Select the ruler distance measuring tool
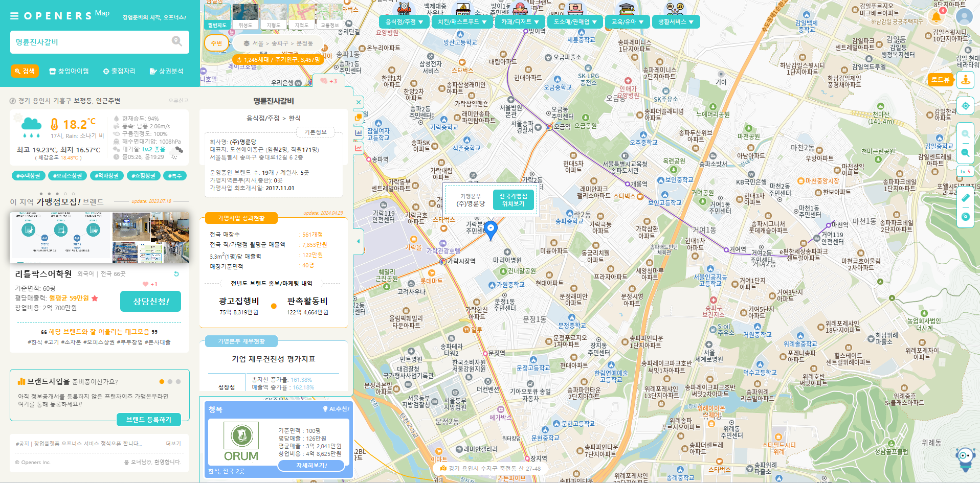 tap(965, 198)
